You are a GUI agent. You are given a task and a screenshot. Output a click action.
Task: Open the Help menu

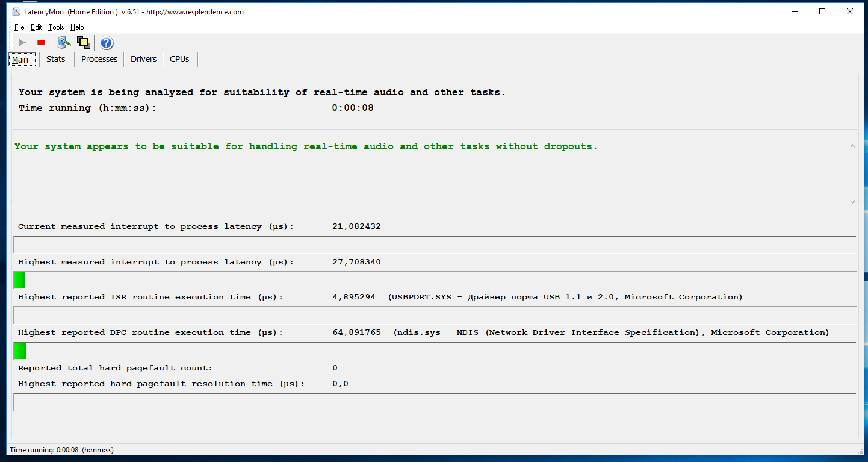(77, 27)
